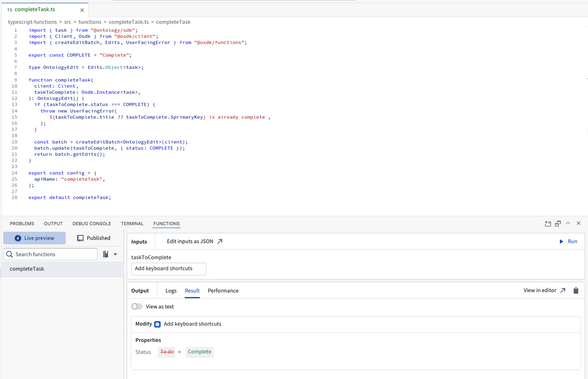This screenshot has height=379, width=588.
Task: Click the Modify label in result
Action: click(144, 324)
